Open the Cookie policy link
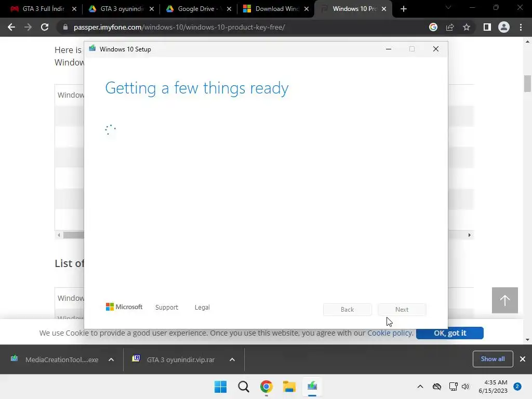Image resolution: width=532 pixels, height=399 pixels. pyautogui.click(x=390, y=333)
